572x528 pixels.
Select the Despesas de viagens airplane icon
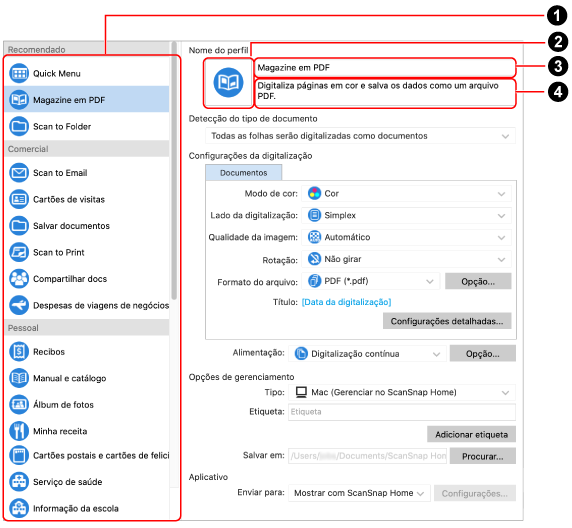click(19, 305)
